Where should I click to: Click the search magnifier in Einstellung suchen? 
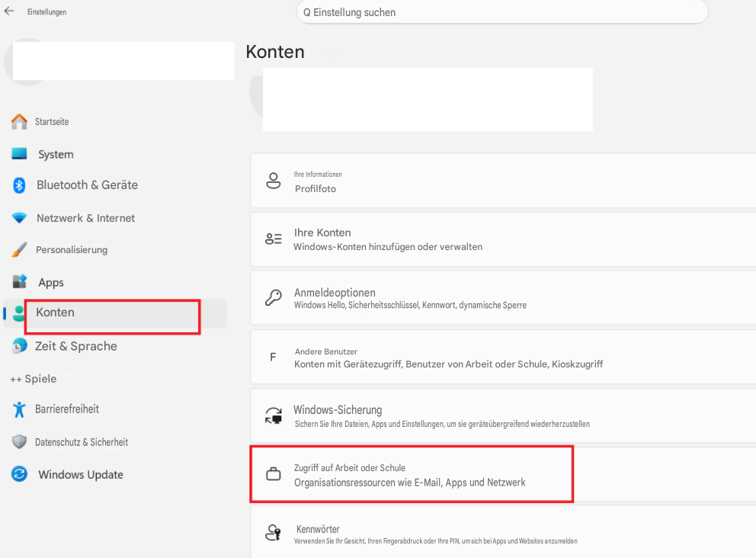306,12
